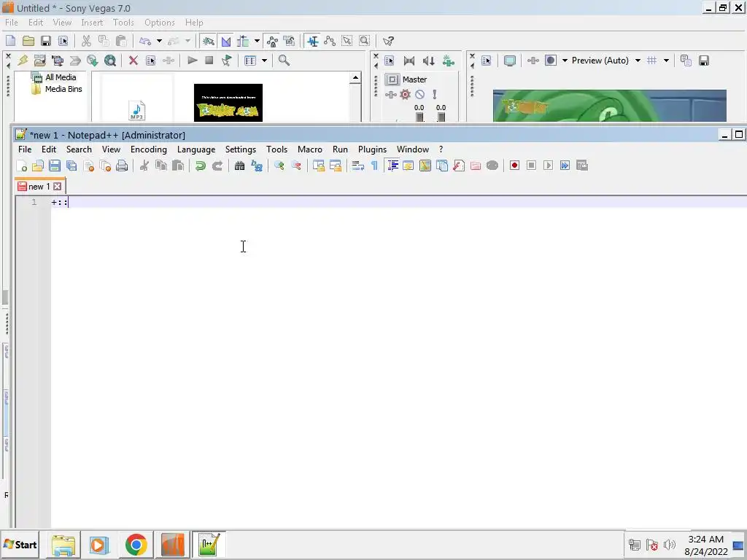Click the Start Preview play icon in Project Media

pyautogui.click(x=193, y=61)
